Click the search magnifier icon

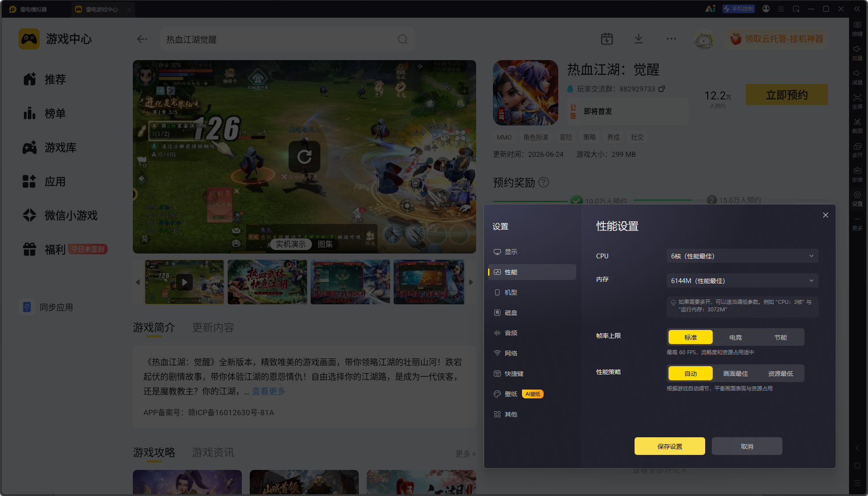(x=402, y=39)
